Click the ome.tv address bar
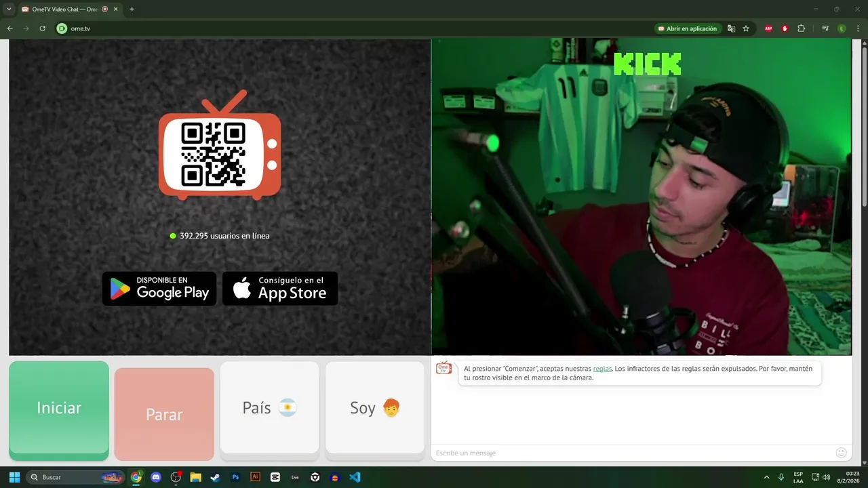Viewport: 868px width, 488px height. coord(353,28)
